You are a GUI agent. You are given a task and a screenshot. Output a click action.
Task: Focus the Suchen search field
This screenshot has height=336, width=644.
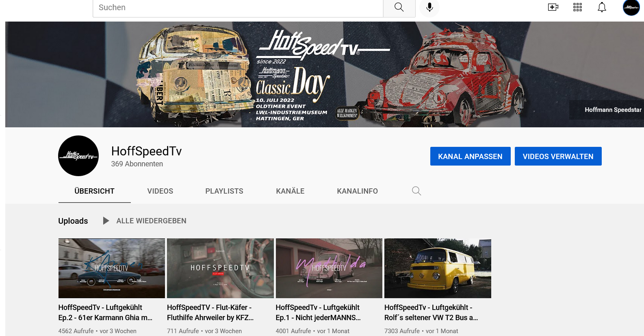(x=238, y=7)
